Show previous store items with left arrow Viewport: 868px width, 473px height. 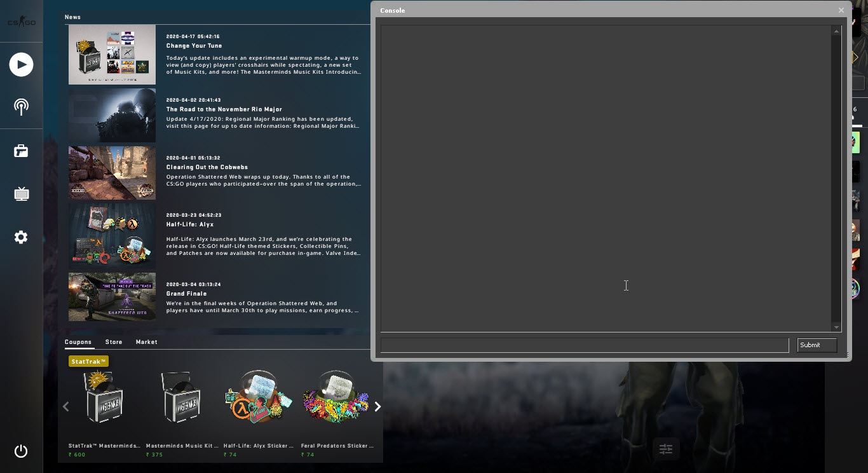(65, 406)
